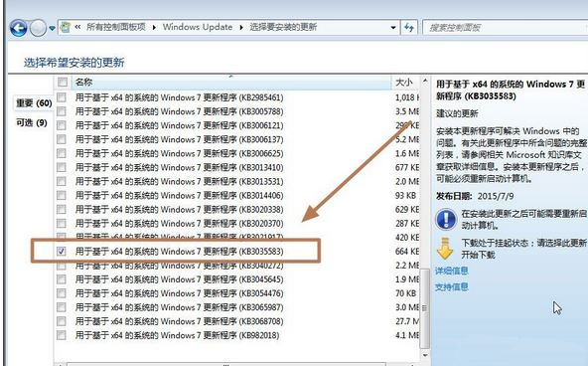Viewport: 588px width, 366px height.
Task: Click the Forward navigation round button
Action: [38, 28]
